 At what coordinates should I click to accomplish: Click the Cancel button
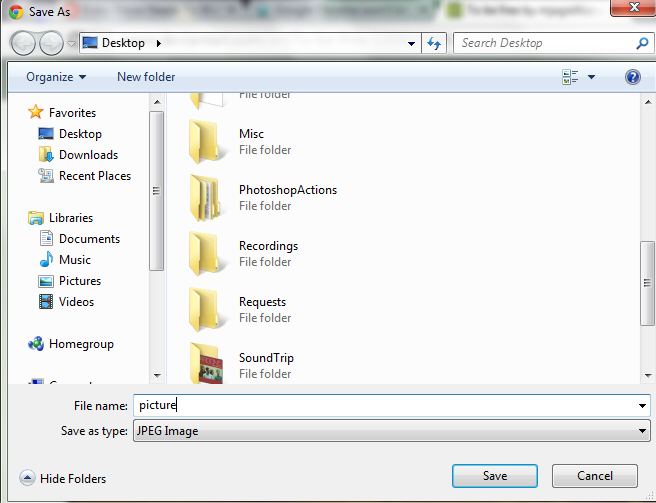tap(594, 476)
